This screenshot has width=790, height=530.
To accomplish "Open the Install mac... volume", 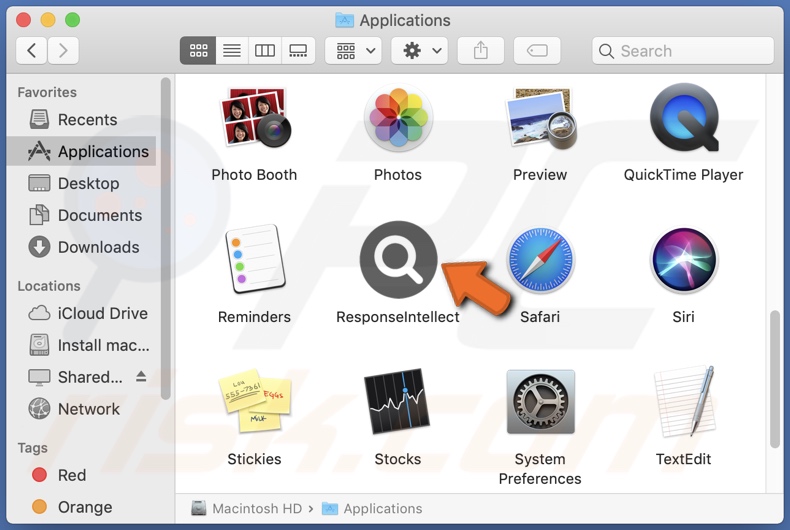I will 81,345.
